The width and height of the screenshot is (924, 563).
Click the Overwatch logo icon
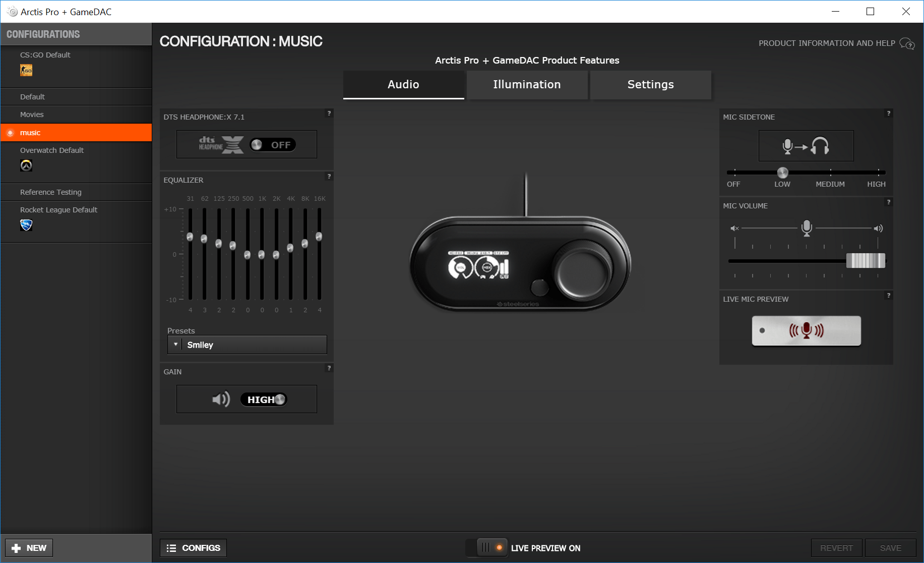[26, 165]
